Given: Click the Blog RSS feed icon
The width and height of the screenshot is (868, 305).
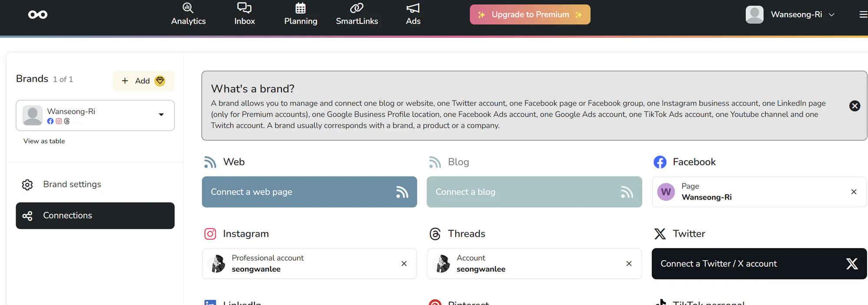Looking at the screenshot, I should click(435, 162).
